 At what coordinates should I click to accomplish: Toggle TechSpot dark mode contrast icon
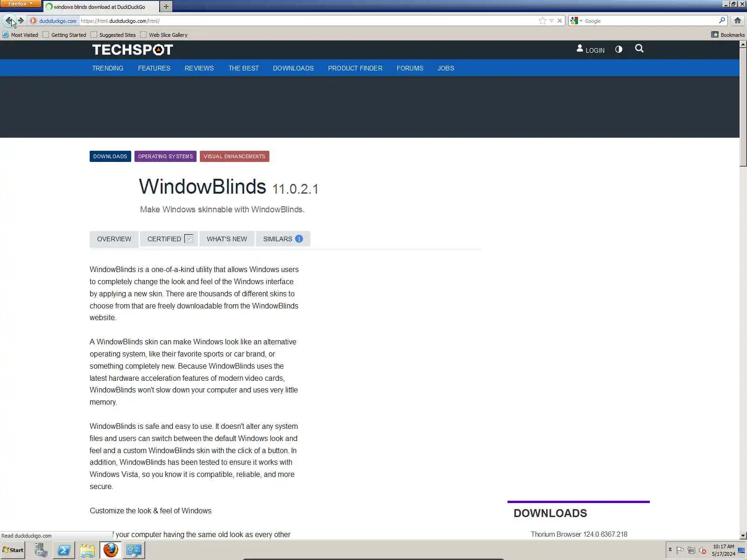click(x=619, y=49)
